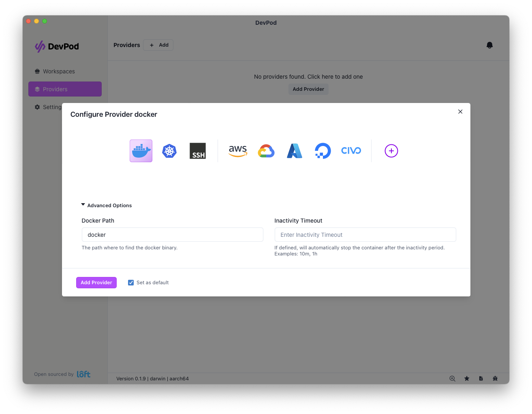Add a custom provider via the plus icon

[391, 150]
